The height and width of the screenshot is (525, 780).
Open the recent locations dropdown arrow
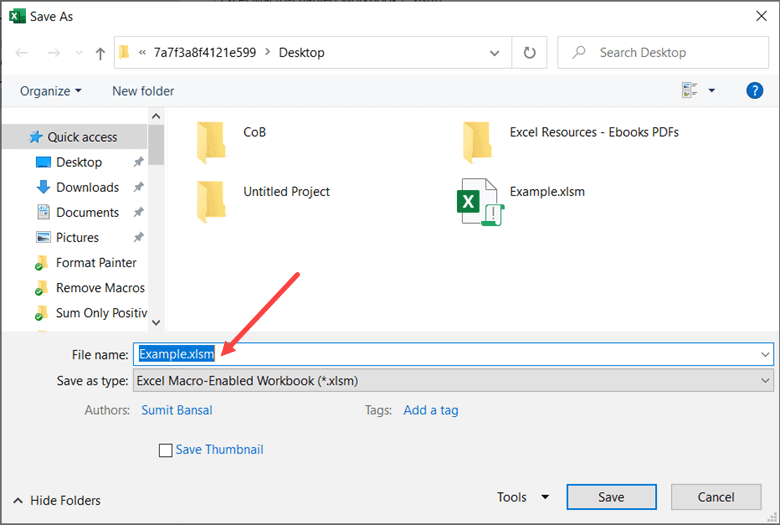(x=79, y=53)
